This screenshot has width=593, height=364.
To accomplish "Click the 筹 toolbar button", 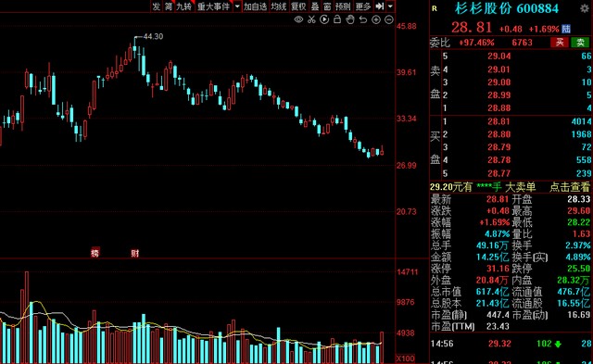I will pos(169,6).
